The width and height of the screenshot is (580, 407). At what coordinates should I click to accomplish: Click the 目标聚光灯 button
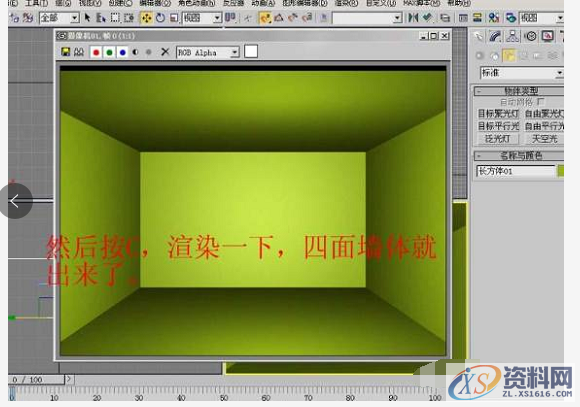pos(498,114)
